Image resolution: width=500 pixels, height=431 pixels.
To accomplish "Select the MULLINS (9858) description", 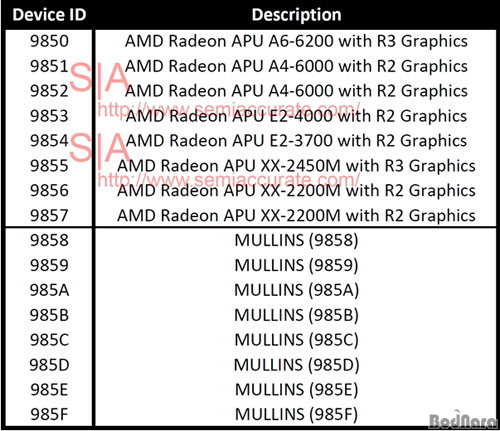I will [296, 240].
